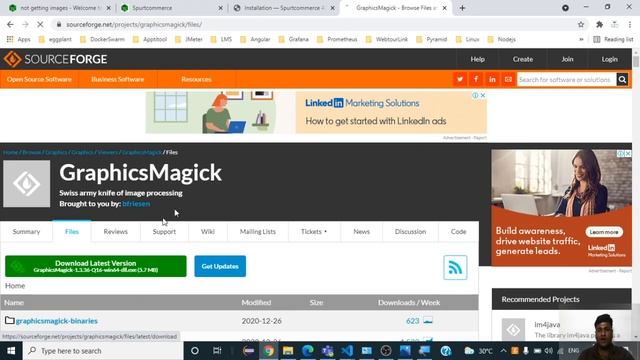The height and width of the screenshot is (360, 640).
Task: Click Cortana circle icon on taskbar
Action: [x=195, y=351]
